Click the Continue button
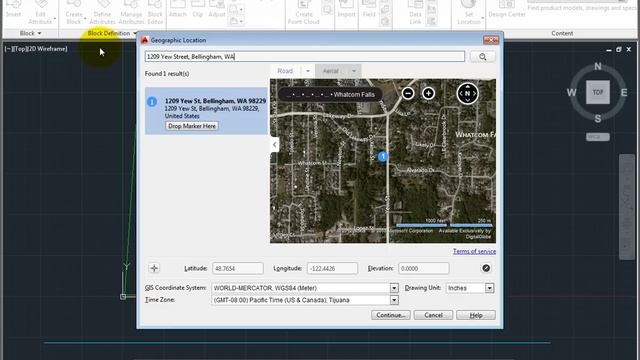 pyautogui.click(x=391, y=315)
